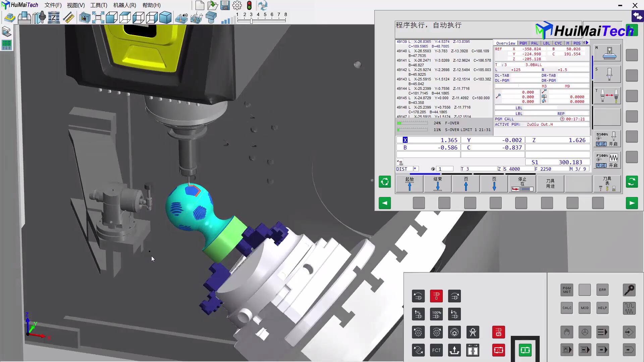Screen dimensions: 644x362
Task: Click the key lock icon on the keypad
Action: point(629,290)
